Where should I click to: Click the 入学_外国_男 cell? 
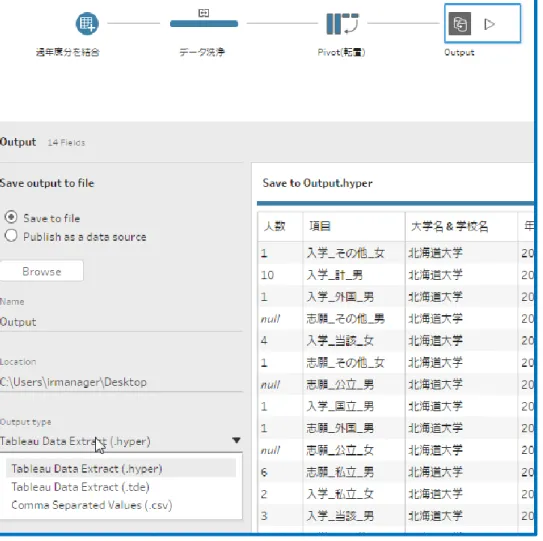click(354, 297)
